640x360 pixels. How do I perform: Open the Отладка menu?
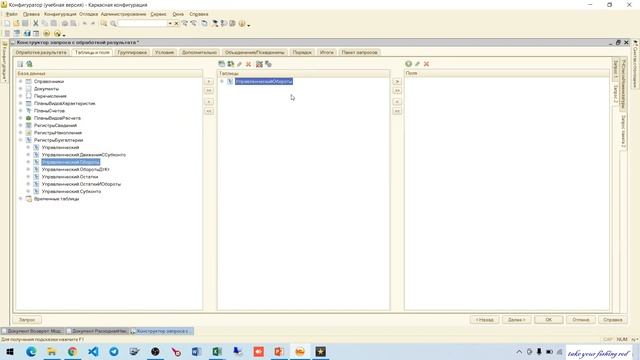click(89, 14)
